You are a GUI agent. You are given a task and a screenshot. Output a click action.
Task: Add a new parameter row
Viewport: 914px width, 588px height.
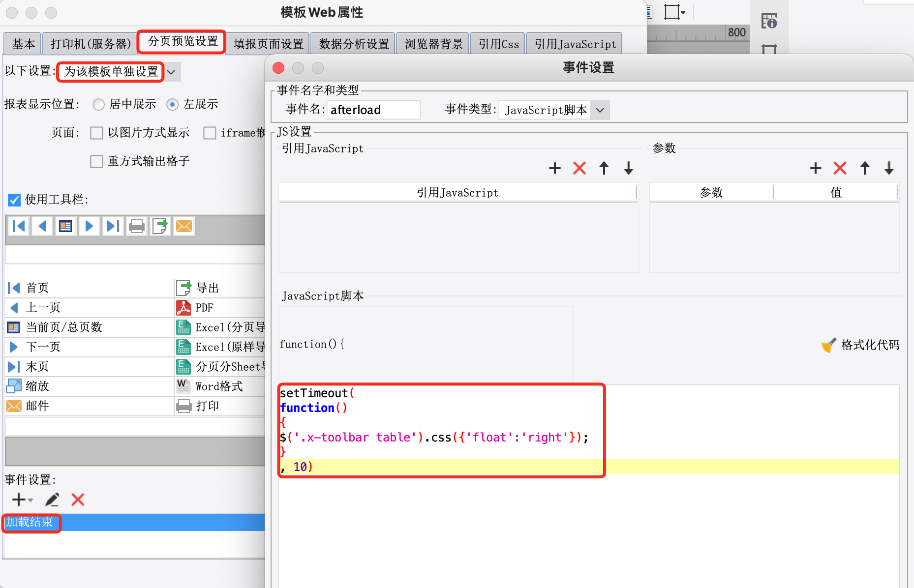[816, 169]
